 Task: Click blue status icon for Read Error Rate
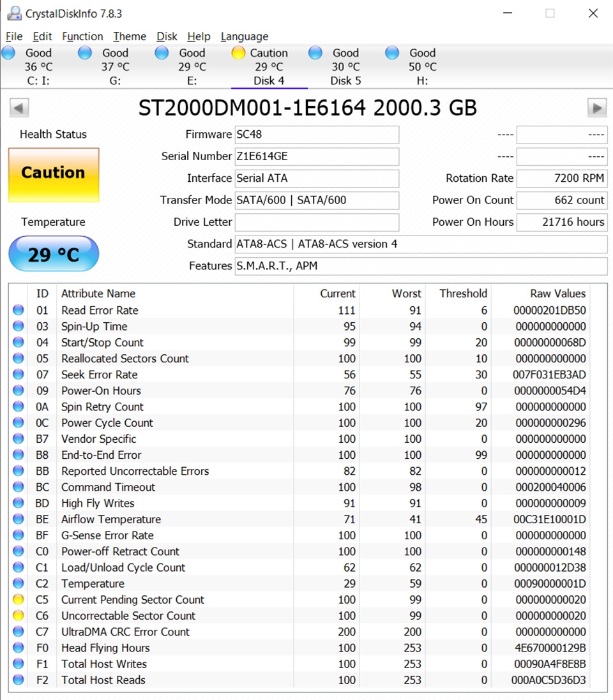coord(19,311)
